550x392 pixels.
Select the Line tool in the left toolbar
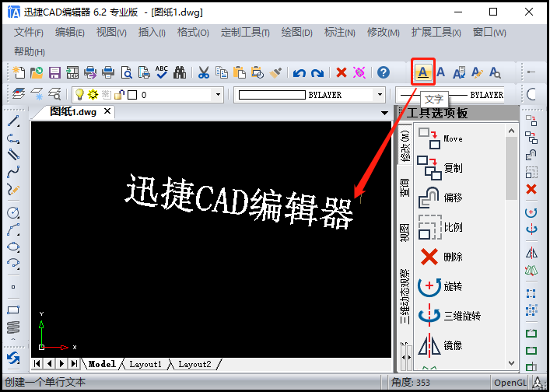13,121
